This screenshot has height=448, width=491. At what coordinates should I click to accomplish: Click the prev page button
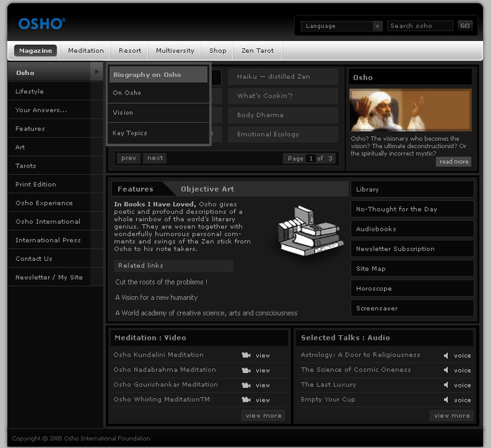click(x=128, y=158)
